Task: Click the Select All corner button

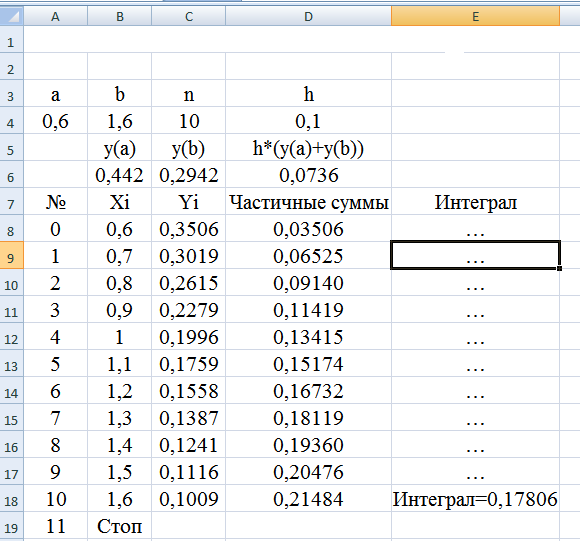Action: [11, 16]
